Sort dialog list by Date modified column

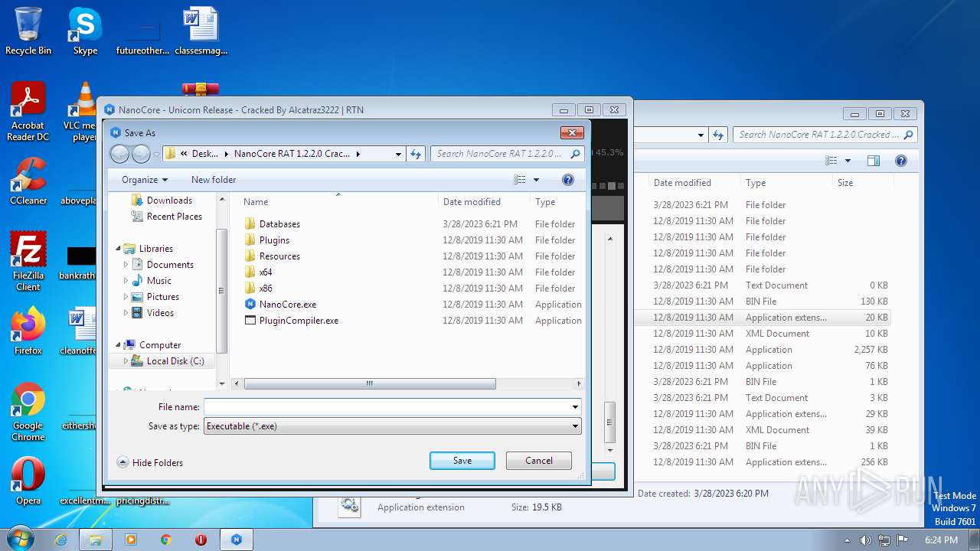pyautogui.click(x=484, y=202)
